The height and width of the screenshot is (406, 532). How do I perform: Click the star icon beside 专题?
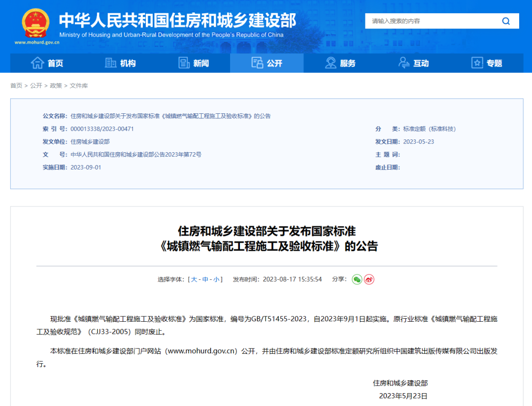477,63
